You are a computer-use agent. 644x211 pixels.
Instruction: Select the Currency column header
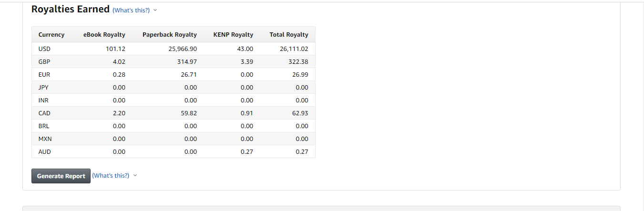[x=51, y=34]
